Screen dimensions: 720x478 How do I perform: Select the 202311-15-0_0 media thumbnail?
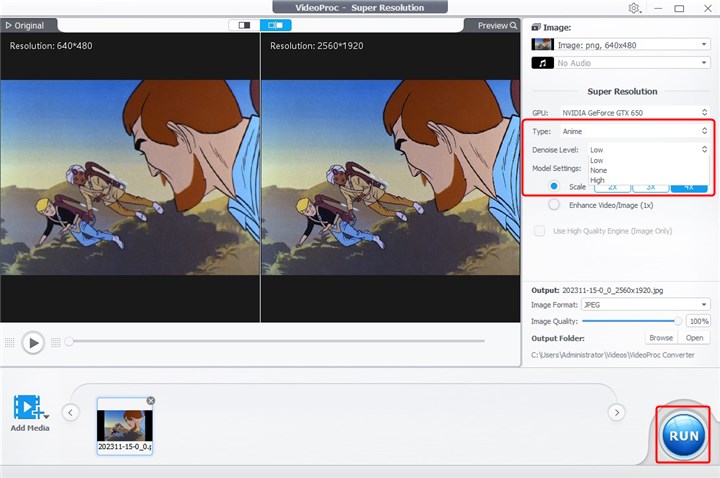click(x=125, y=426)
